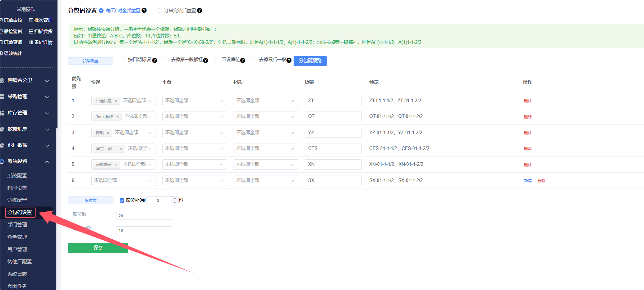
Task: Click the 扫描发货 icon in the sidebar
Action: coord(31,32)
